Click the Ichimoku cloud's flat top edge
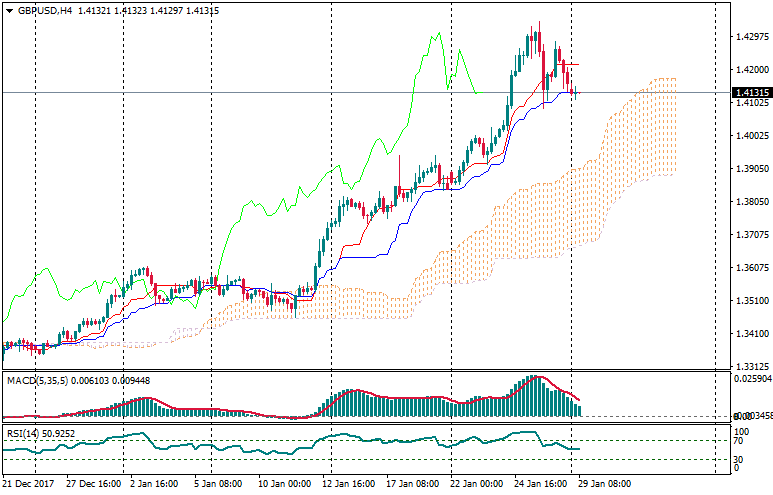This screenshot has width=773, height=495. (x=663, y=78)
